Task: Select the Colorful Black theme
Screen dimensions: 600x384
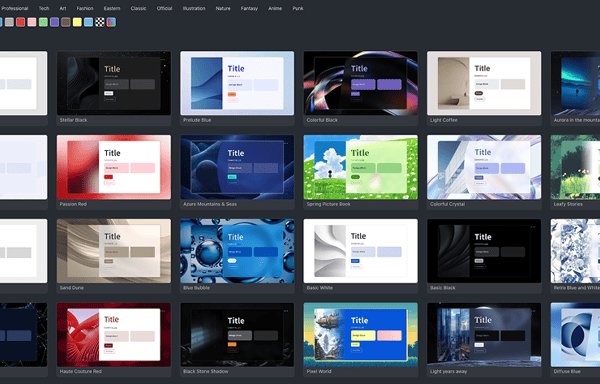Action: (360, 88)
